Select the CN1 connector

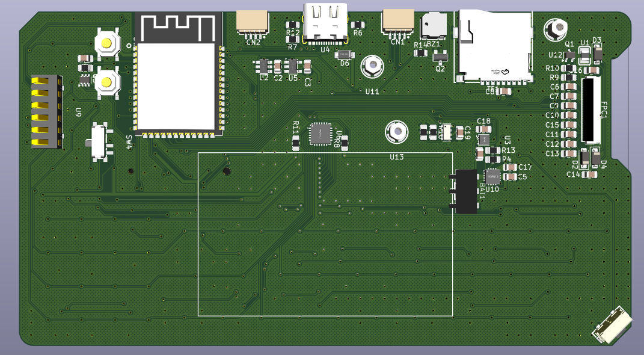397,22
